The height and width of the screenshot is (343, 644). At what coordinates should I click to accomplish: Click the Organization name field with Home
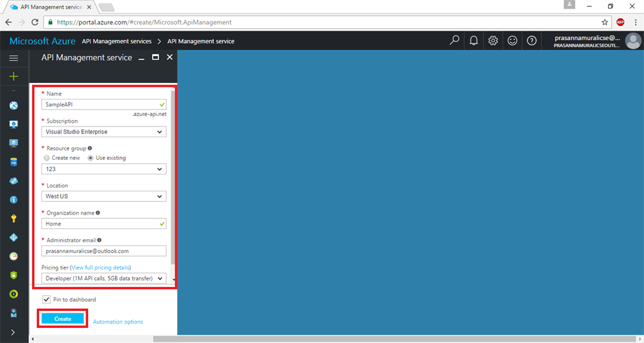[x=104, y=224]
